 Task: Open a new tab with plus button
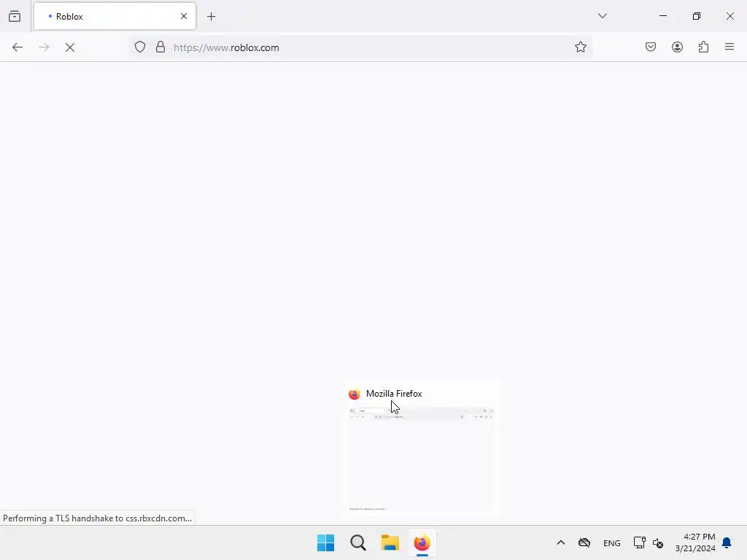click(x=212, y=17)
